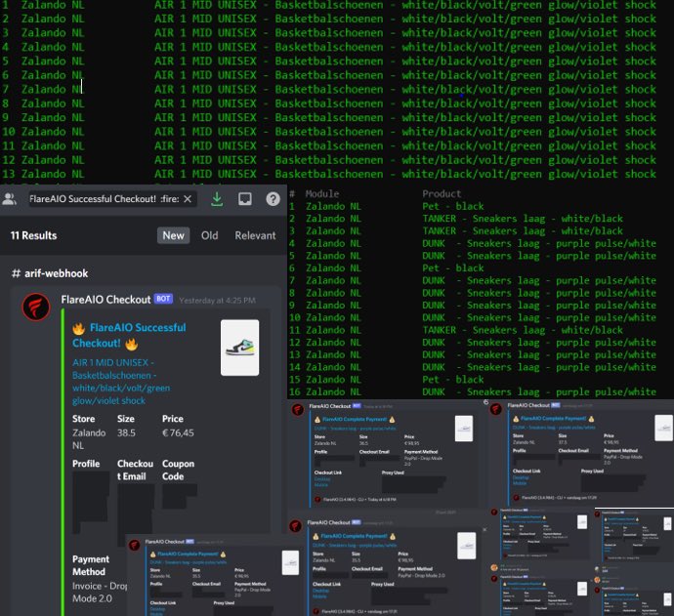
Task: Click Pet - black in terminal row 1
Action: (x=453, y=206)
